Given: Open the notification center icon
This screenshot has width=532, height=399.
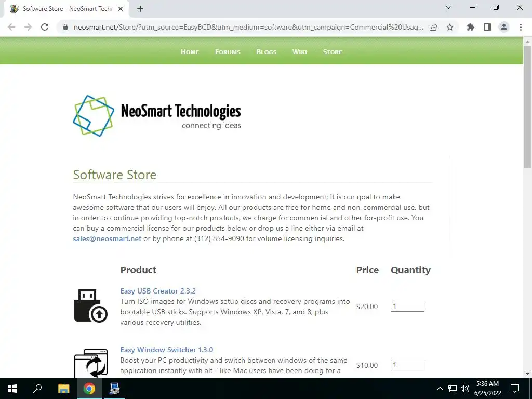Looking at the screenshot, I should point(515,389).
